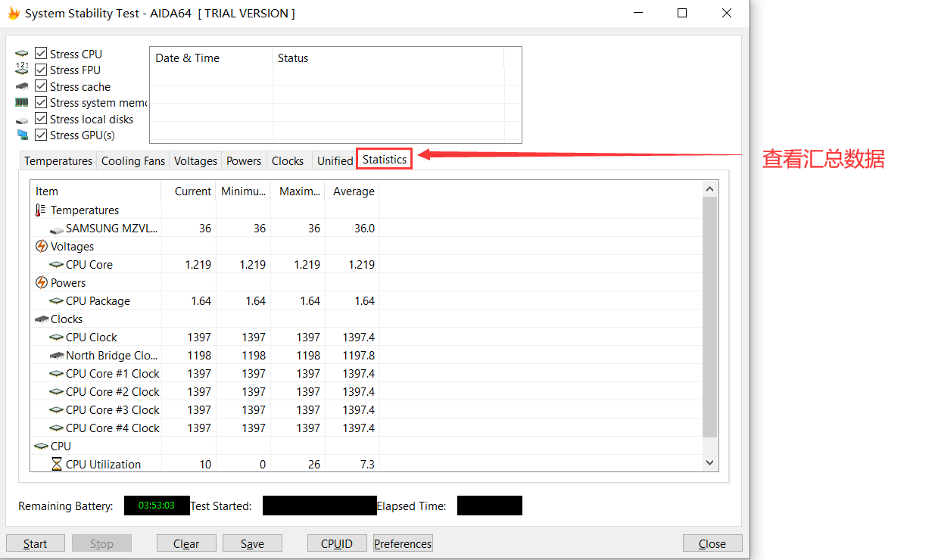
Task: Click the Remaining Battery 03:53:03 display
Action: tap(157, 506)
